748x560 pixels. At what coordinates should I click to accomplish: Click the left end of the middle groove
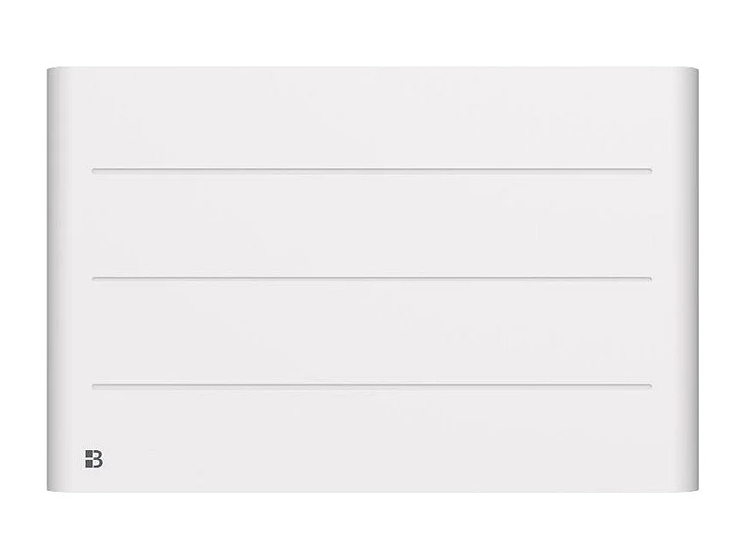pyautogui.click(x=94, y=278)
